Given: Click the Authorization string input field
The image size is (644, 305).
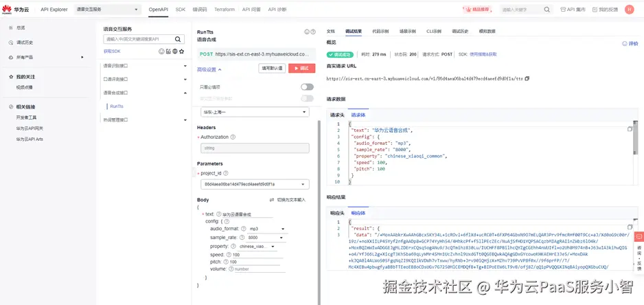Looking at the screenshot, I should click(x=255, y=148).
